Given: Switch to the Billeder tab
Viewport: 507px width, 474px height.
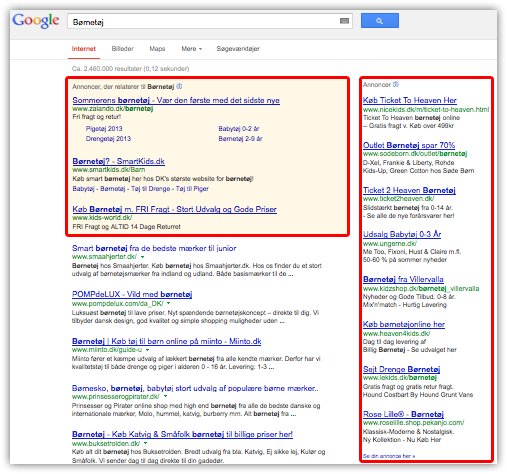Looking at the screenshot, I should pyautogui.click(x=123, y=49).
